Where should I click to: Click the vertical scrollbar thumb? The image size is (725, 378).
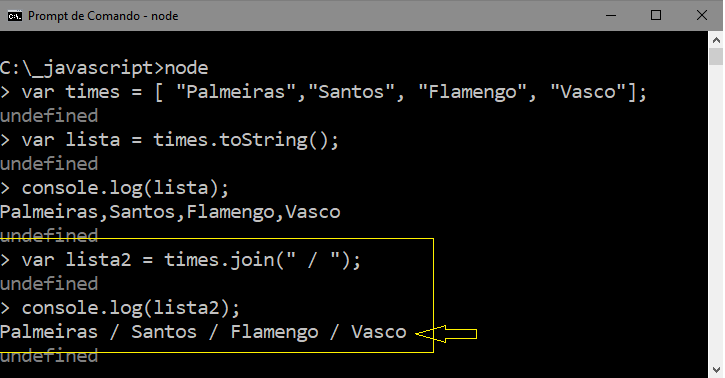tap(716, 57)
